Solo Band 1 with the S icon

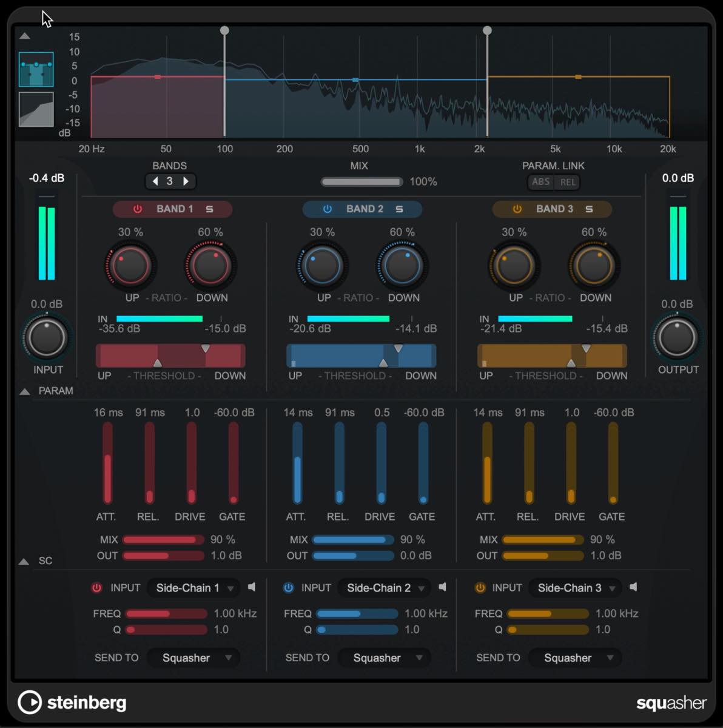click(209, 209)
